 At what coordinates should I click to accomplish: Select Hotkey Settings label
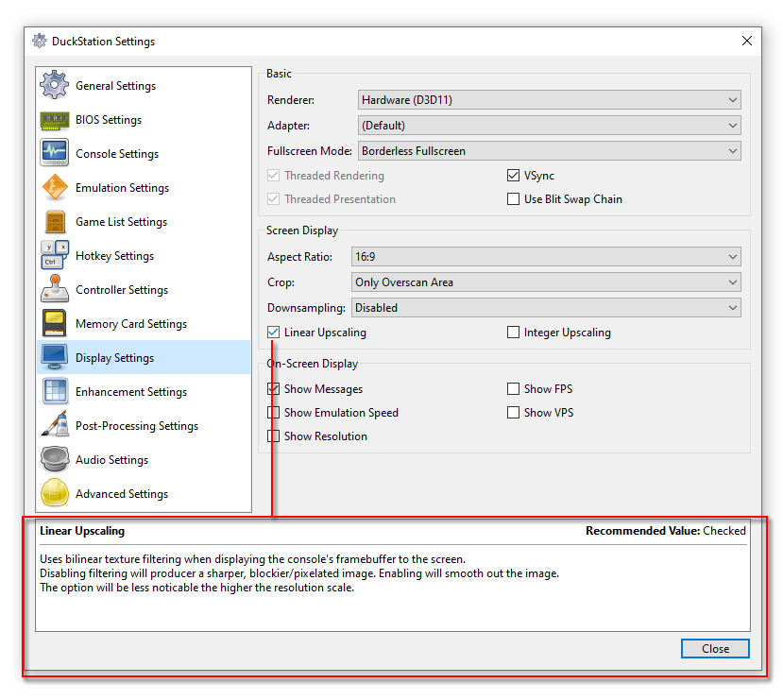(x=114, y=256)
